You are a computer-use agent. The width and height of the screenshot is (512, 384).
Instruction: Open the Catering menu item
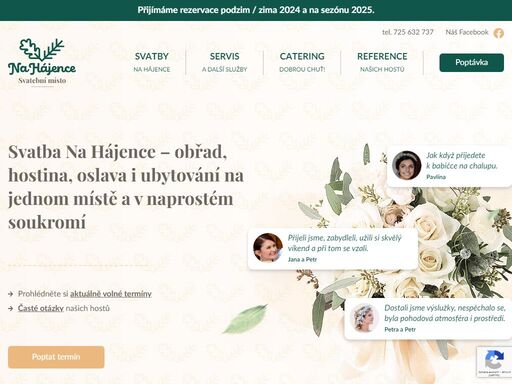(302, 62)
